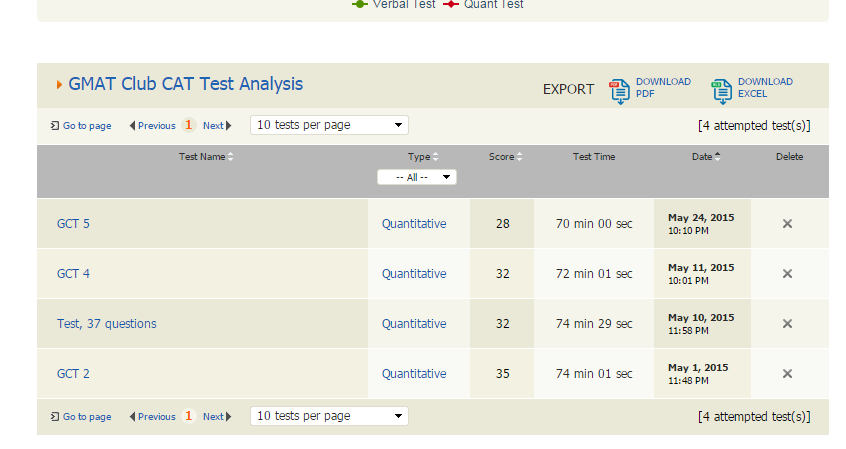Image resolution: width=846 pixels, height=449 pixels.
Task: Click the Verbal Test legend marker
Action: pyautogui.click(x=359, y=4)
